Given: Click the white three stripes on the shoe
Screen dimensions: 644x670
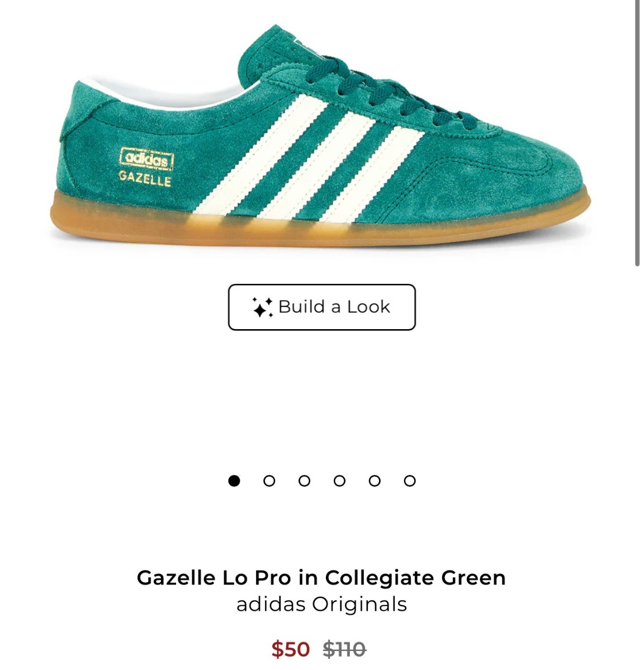Looking at the screenshot, I should tap(309, 158).
